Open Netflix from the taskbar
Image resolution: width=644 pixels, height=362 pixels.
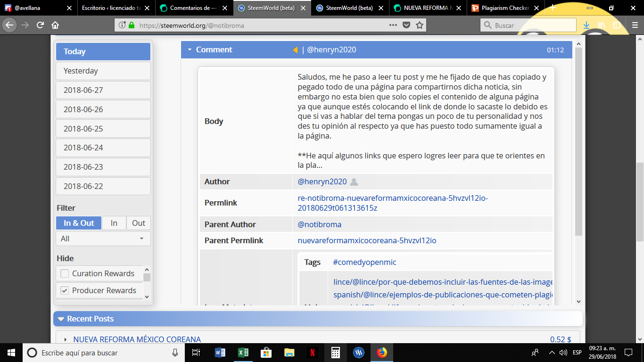coord(312,353)
